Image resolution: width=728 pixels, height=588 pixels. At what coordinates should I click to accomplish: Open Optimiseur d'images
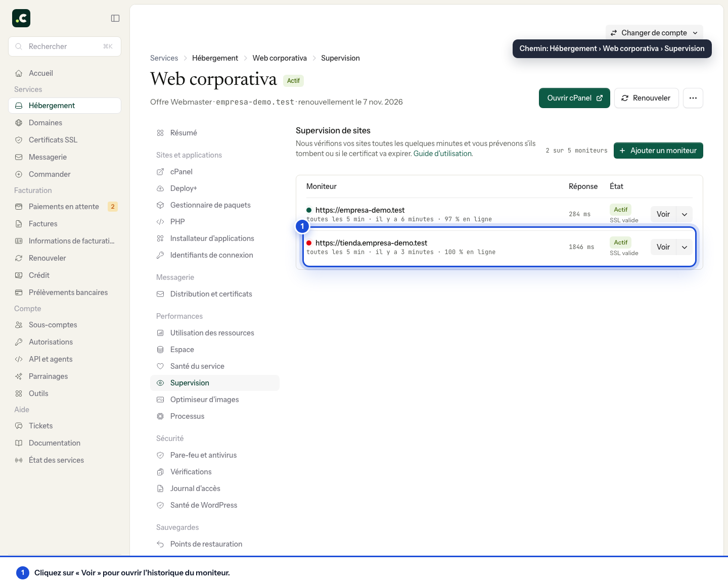(215, 400)
